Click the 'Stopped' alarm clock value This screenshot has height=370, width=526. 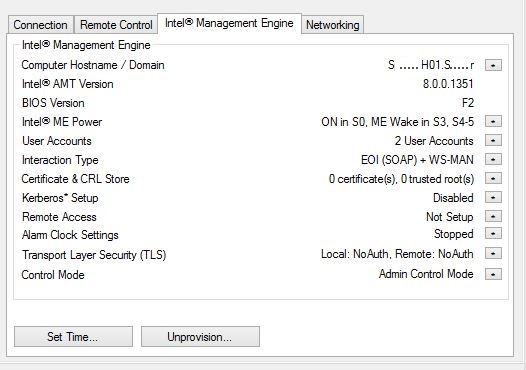tap(454, 234)
